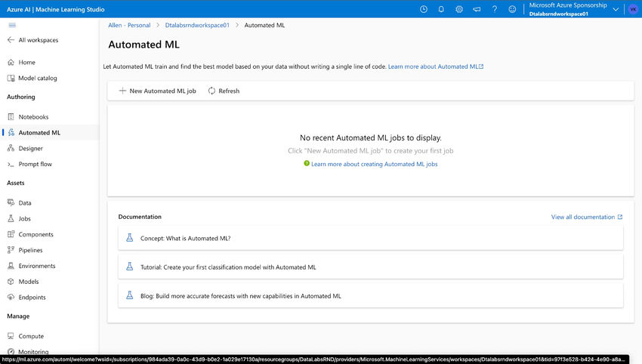The height and width of the screenshot is (364, 642).
Task: Click the Jobs flask icon in sidebar
Action: pyautogui.click(x=11, y=219)
